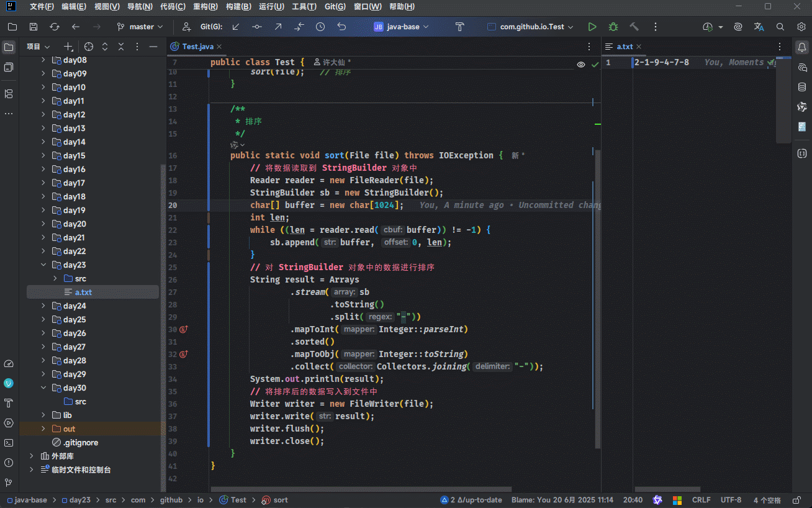Screen dimensions: 812x508
Task: Expand 临时文件和控制台 node
Action: tap(32, 470)
